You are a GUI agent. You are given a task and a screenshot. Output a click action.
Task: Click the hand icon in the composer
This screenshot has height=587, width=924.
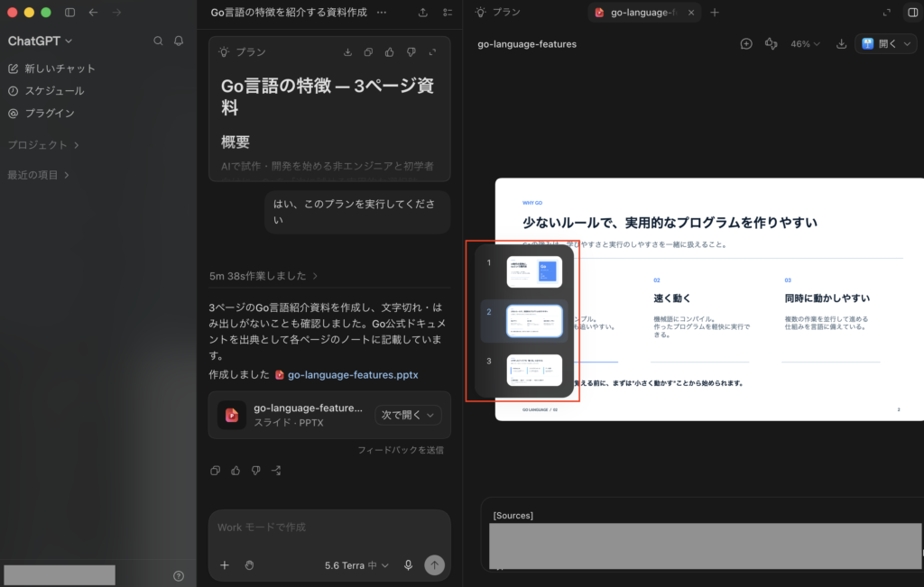point(249,565)
